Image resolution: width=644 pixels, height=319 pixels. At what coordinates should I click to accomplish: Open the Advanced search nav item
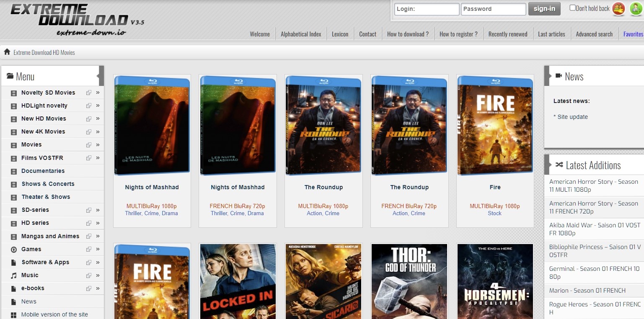pos(594,34)
